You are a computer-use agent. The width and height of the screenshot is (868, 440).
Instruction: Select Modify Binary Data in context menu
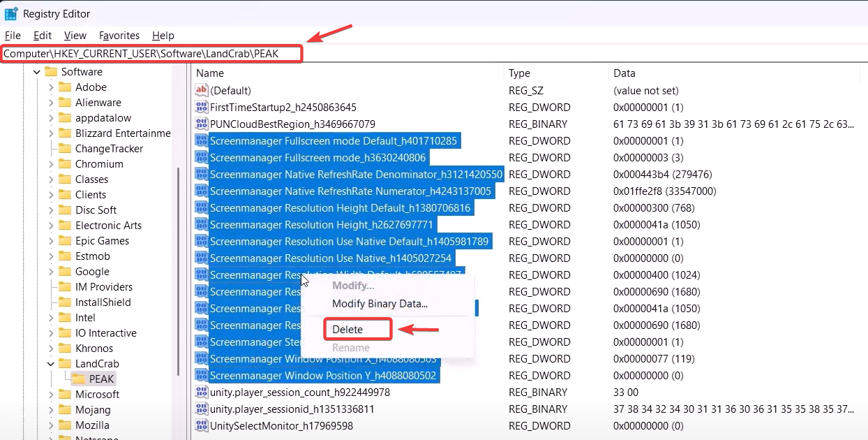(x=380, y=304)
